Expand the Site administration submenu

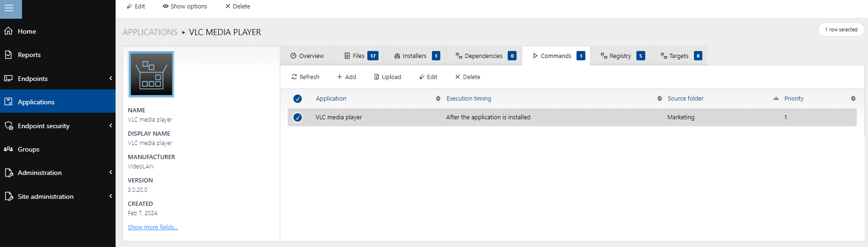point(110,196)
